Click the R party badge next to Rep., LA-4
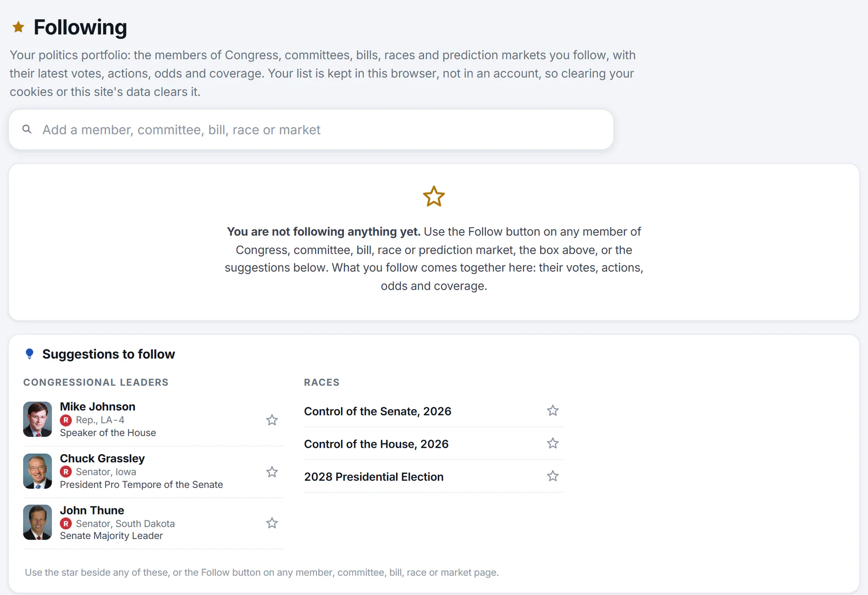Screen dimensions: 868x595 tap(66, 420)
